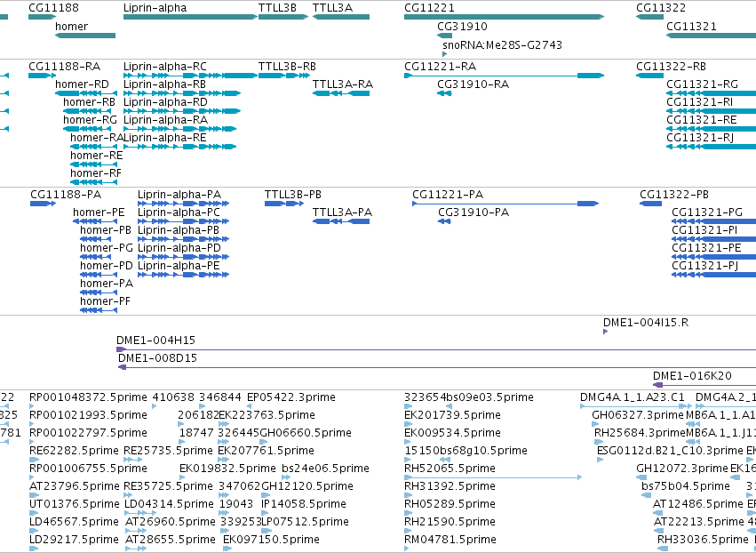756x553 pixels.
Task: Select transcript CG11322-RB
Action: pyautogui.click(x=650, y=76)
